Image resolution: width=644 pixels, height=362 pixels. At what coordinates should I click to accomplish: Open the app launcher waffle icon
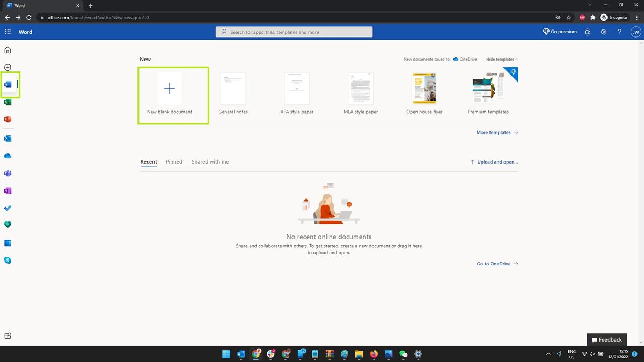pos(8,32)
